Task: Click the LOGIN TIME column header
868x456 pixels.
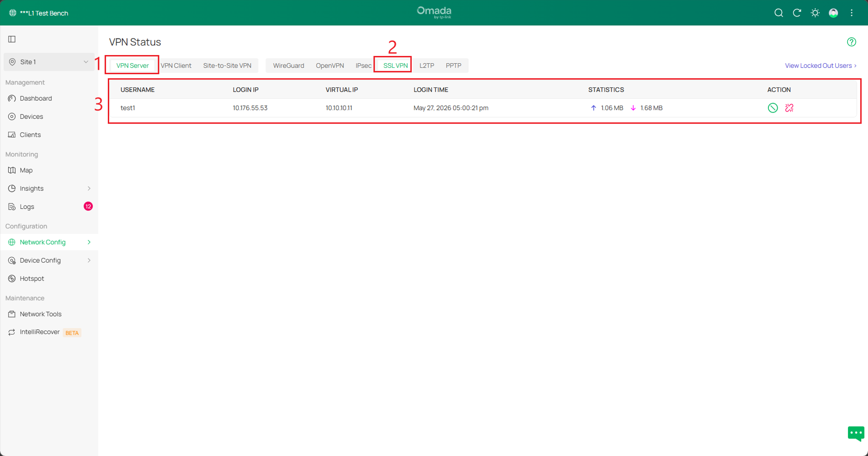Action: 431,90
